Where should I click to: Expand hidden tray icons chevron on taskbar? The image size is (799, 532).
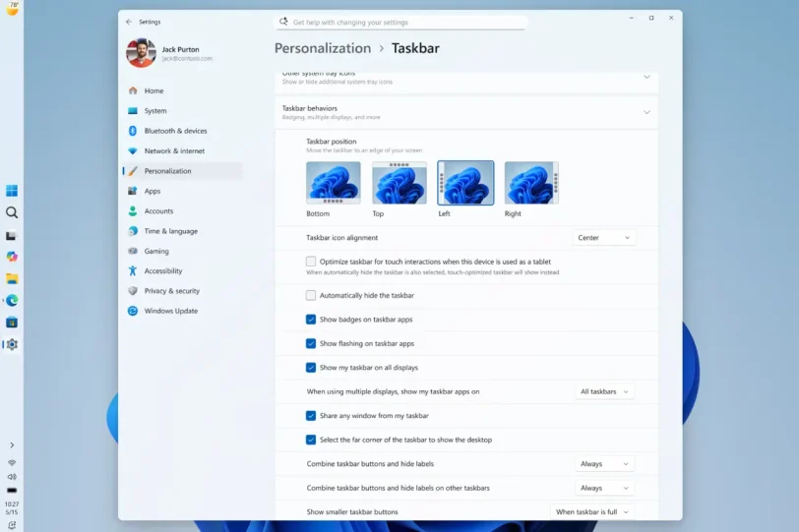12,444
